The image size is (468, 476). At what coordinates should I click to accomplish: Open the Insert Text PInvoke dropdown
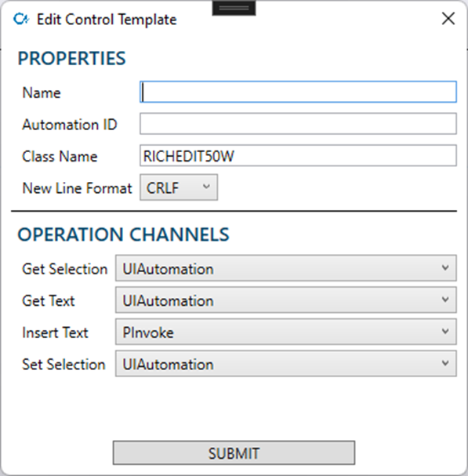[x=286, y=332]
